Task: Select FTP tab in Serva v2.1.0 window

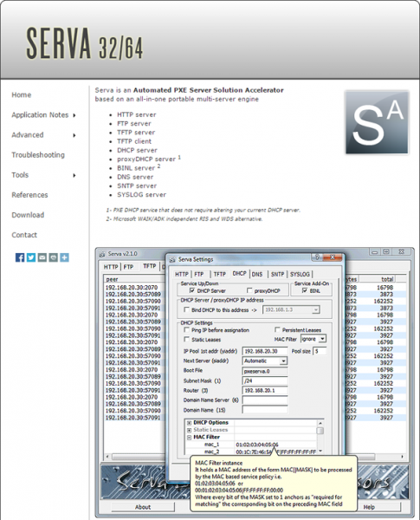Action: (x=129, y=267)
